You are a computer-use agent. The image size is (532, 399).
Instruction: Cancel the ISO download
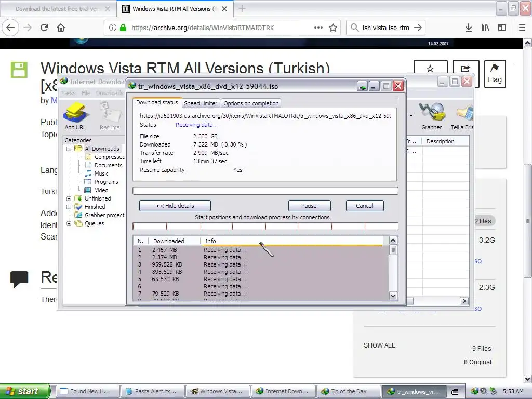pos(364,206)
